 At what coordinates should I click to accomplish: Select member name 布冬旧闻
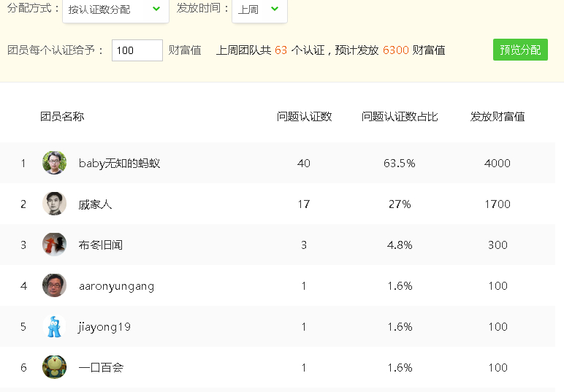tap(100, 245)
